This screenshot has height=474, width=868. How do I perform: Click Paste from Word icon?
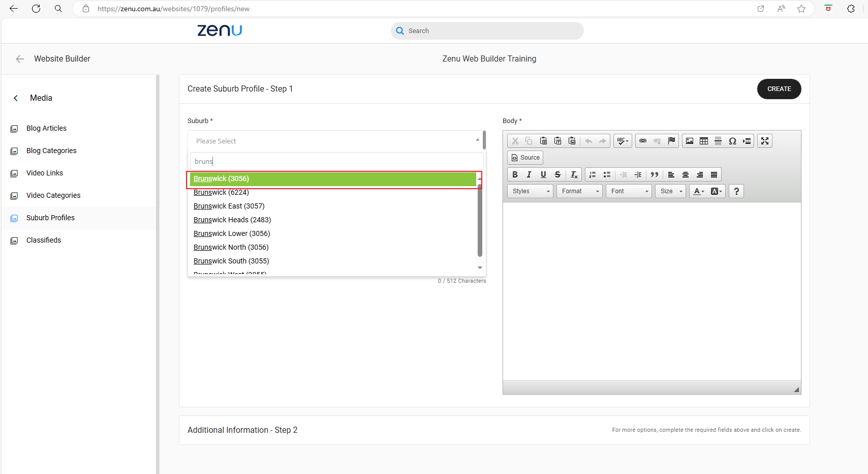572,141
